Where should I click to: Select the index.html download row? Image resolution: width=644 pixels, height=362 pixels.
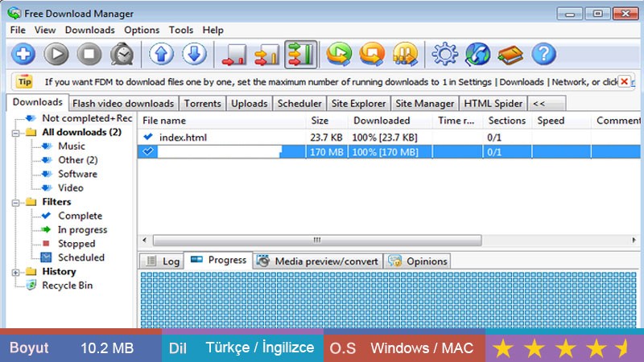(389, 138)
